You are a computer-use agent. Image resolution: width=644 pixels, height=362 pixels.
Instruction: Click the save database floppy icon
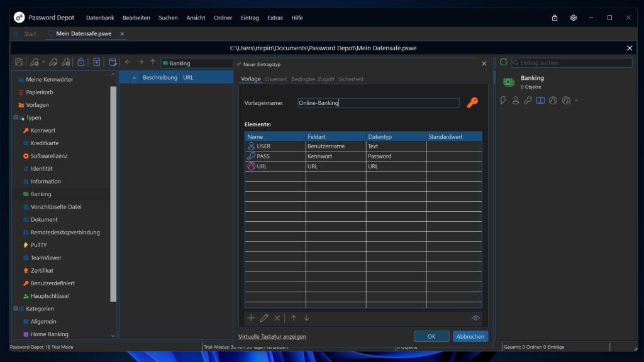click(x=19, y=62)
